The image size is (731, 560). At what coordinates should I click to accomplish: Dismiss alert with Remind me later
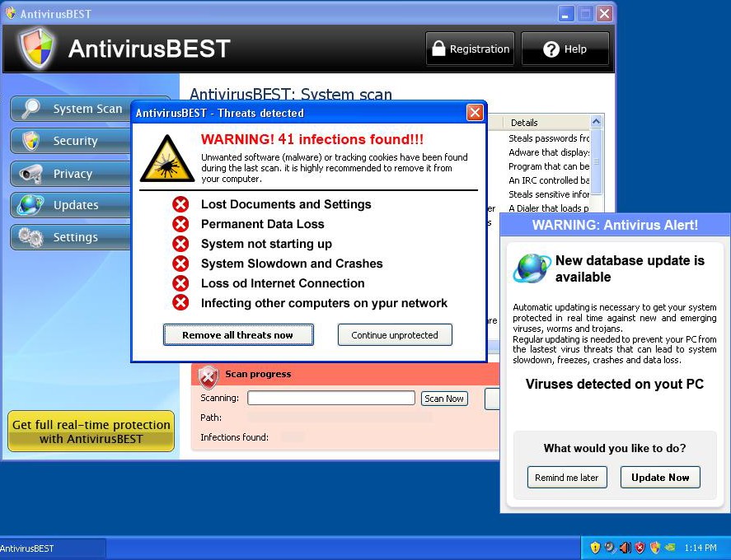click(567, 477)
